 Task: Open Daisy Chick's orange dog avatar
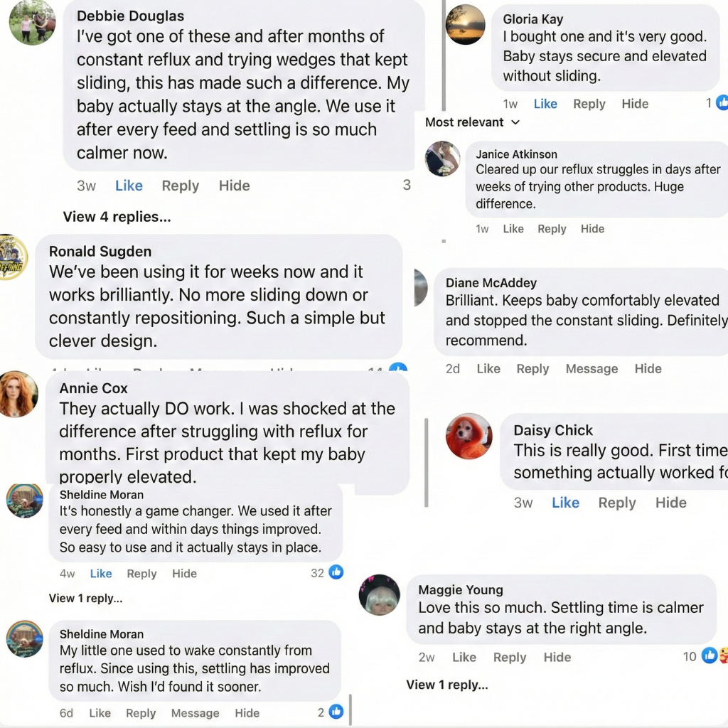click(469, 436)
